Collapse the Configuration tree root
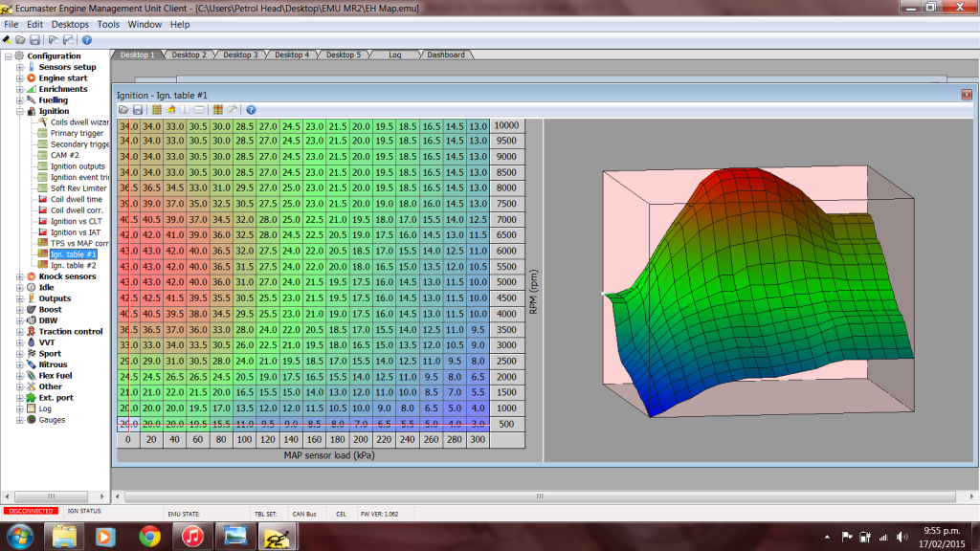The image size is (980, 551). pyautogui.click(x=8, y=55)
